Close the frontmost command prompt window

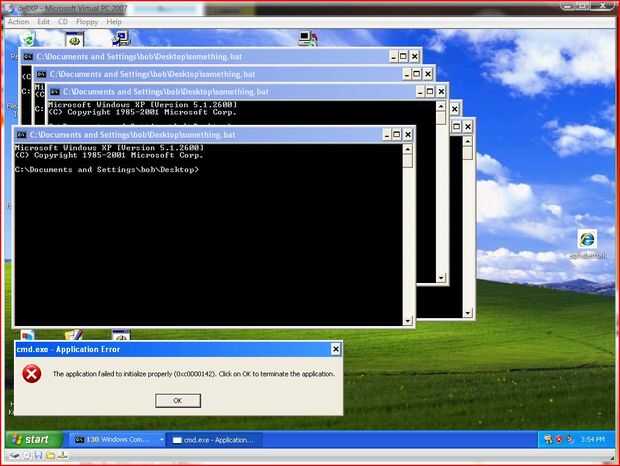[408, 135]
